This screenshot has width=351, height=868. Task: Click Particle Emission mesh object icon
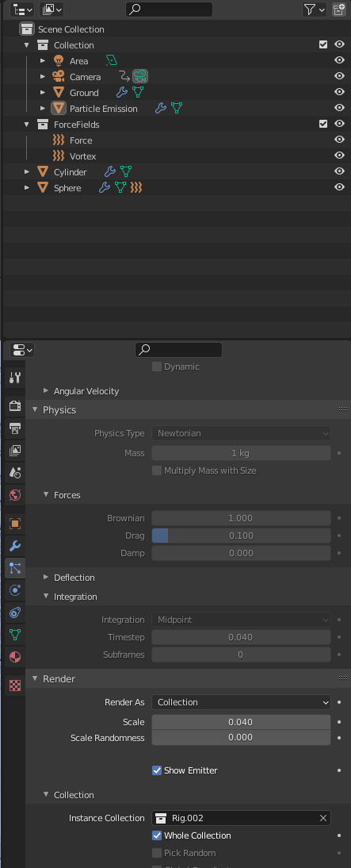(x=59, y=109)
